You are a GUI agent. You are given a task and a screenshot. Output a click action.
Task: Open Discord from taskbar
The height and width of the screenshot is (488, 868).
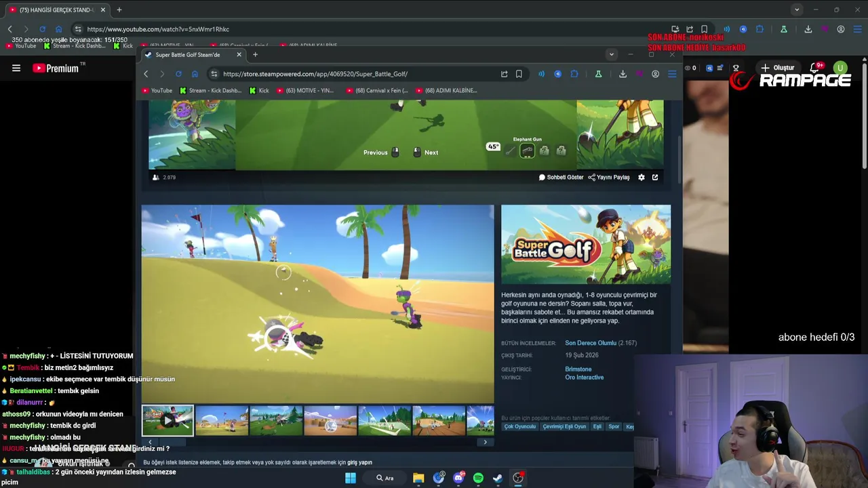point(458,478)
